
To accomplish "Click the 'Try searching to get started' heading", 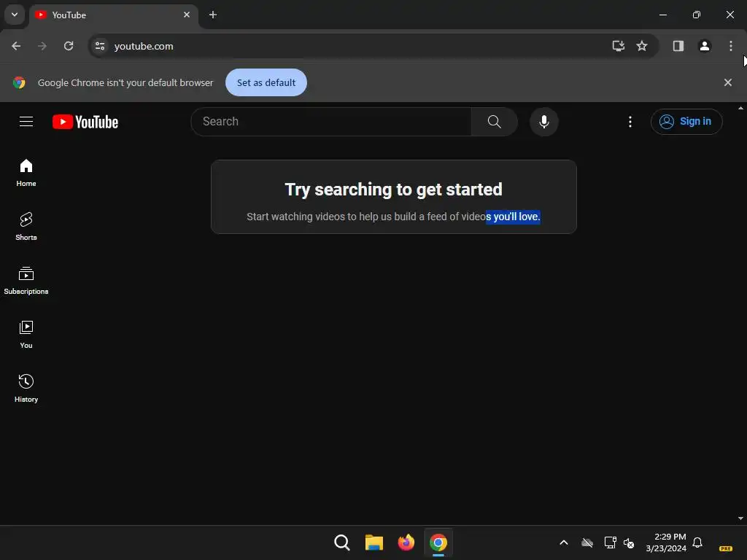I will 393,190.
